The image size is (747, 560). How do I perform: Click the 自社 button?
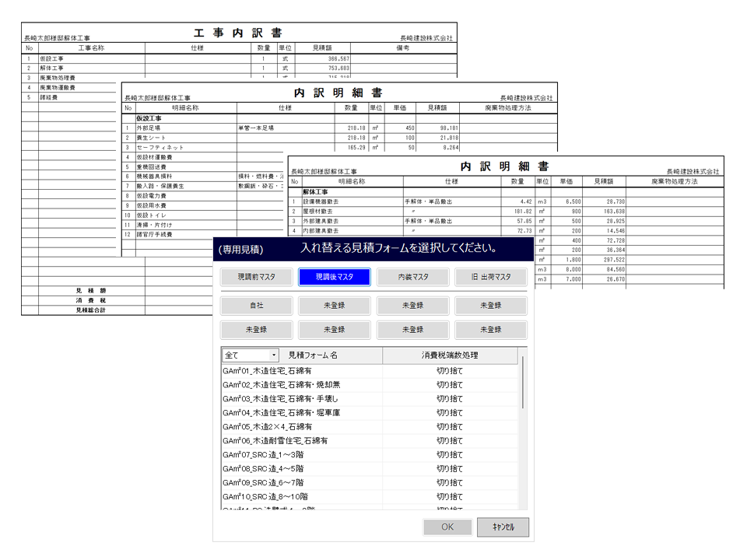(256, 305)
